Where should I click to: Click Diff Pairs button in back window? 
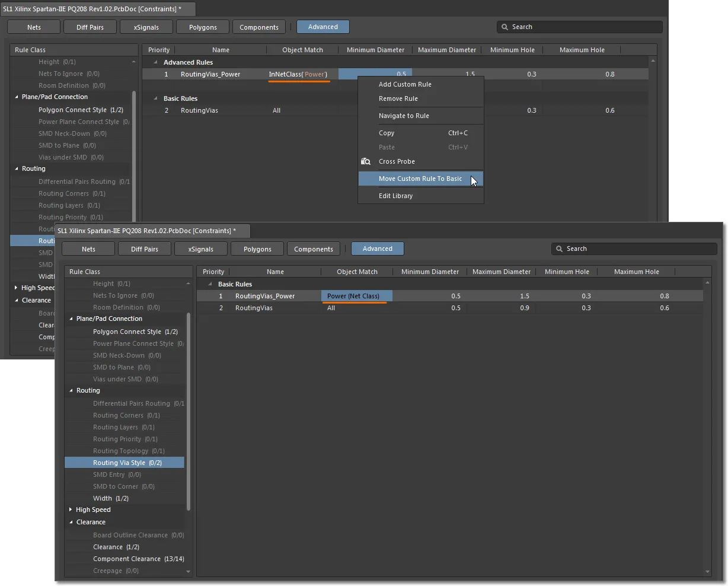pyautogui.click(x=90, y=27)
